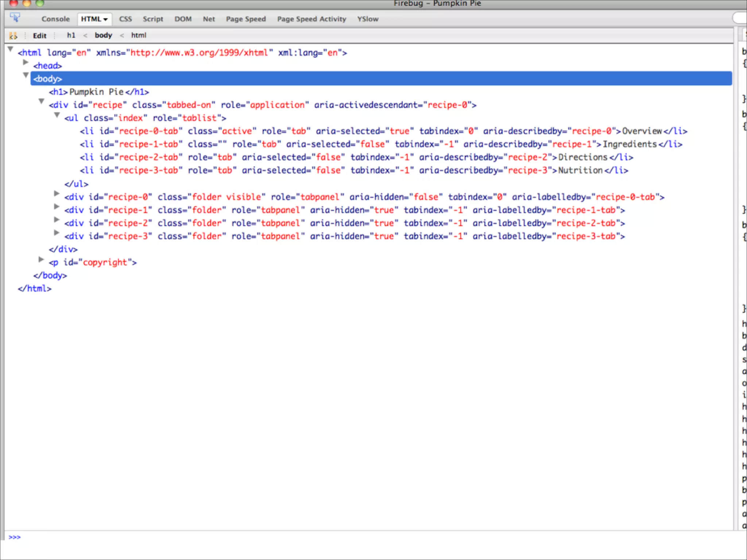Expand the copyright paragraph node
Viewport: 747px width, 560px height.
[x=41, y=259]
